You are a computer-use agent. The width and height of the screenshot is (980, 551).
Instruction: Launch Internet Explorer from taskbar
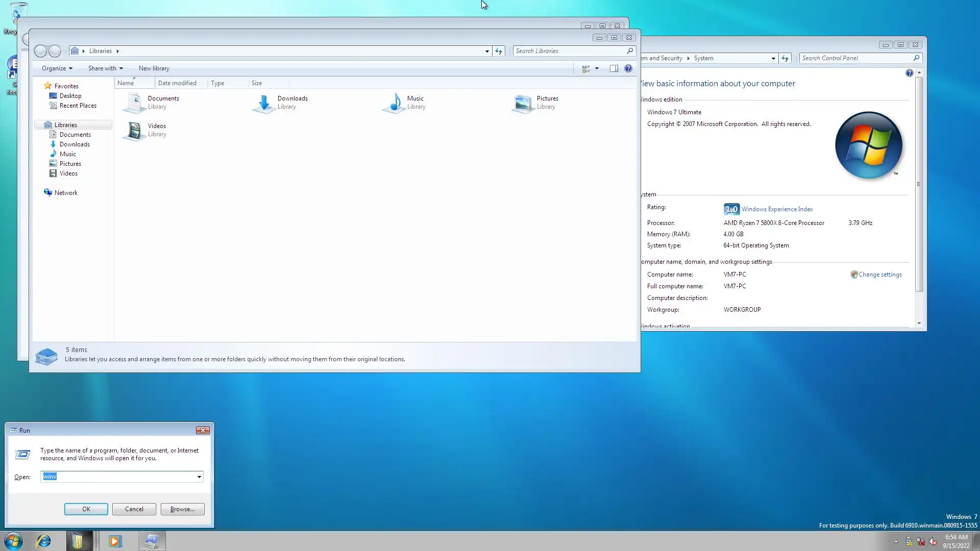[x=44, y=541]
